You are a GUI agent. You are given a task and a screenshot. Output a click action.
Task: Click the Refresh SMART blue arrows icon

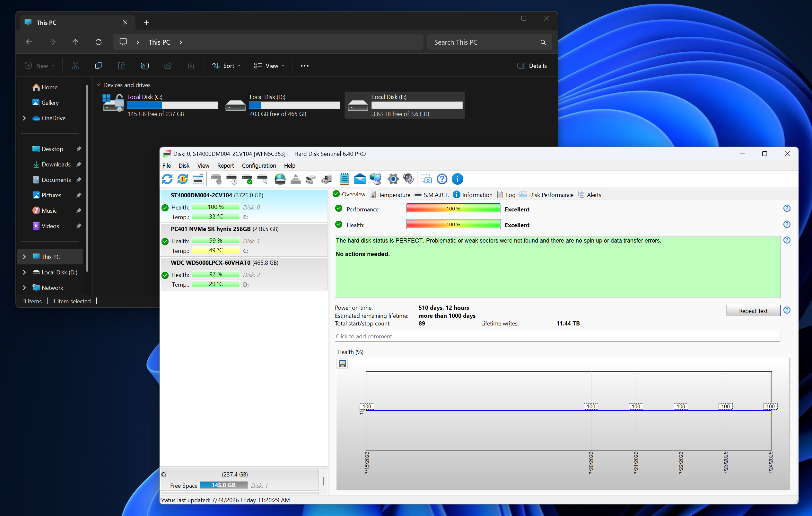coord(167,179)
